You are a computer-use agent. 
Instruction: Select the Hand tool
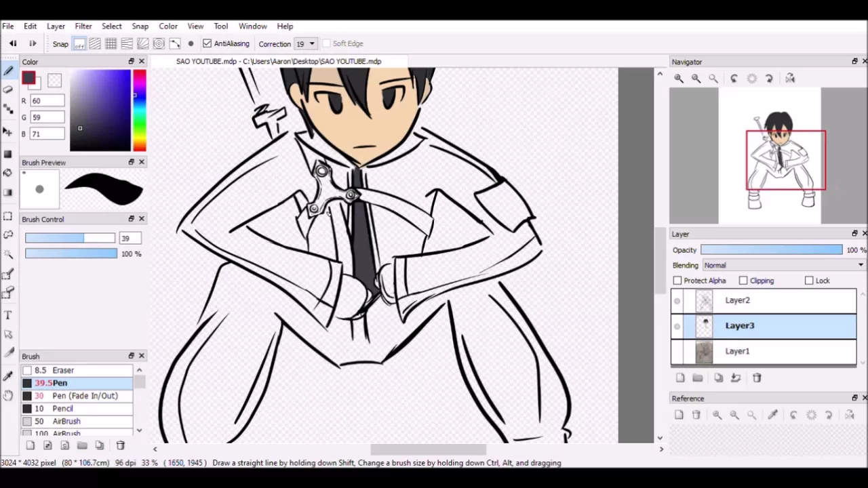[x=8, y=395]
